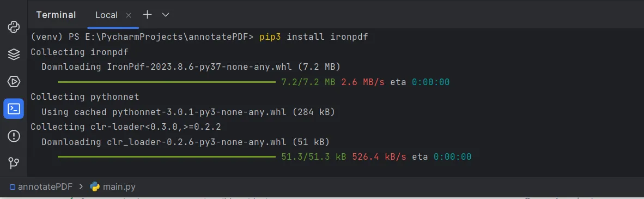This screenshot has height=199, width=644.
Task: Open the Python Console tool window
Action: pos(14,28)
